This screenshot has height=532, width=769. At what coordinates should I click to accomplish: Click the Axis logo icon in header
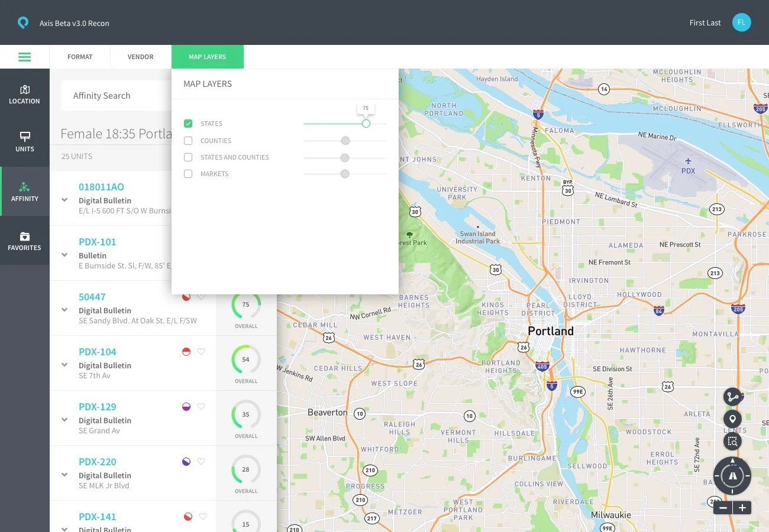click(22, 23)
